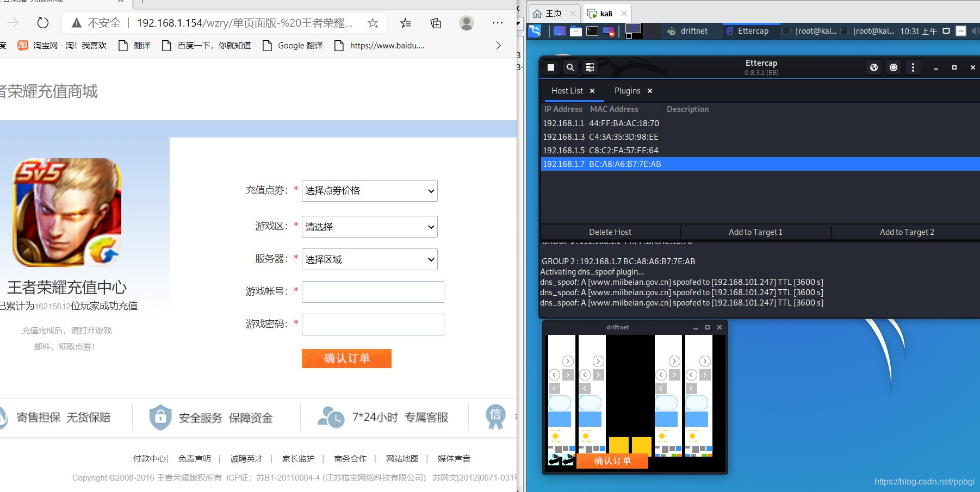Switch to the Plugins tab in Ettercap

pos(627,91)
